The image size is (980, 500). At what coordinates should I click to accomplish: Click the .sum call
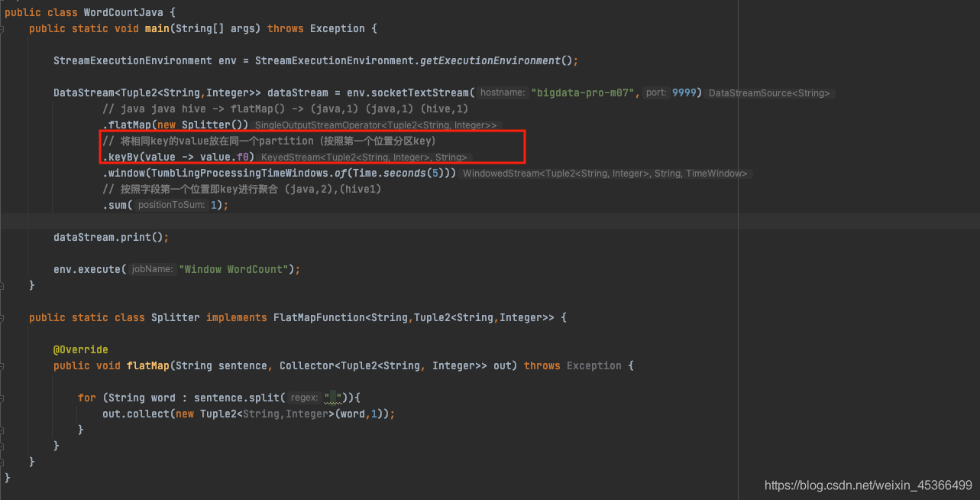118,205
